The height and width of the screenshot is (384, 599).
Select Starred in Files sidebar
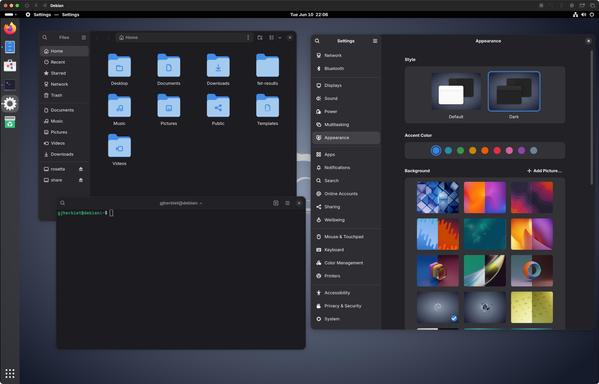(64, 73)
